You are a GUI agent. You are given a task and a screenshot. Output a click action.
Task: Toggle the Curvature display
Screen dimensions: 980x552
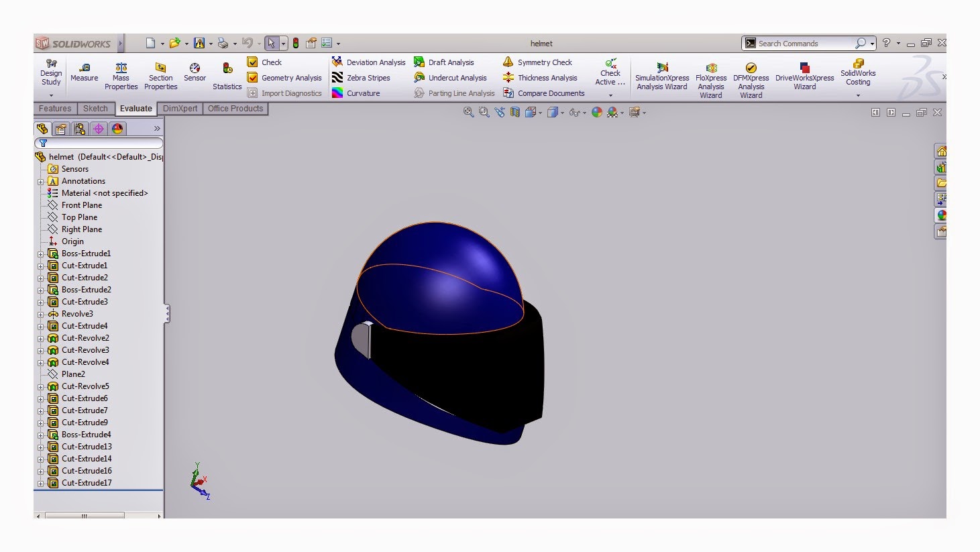click(x=360, y=93)
